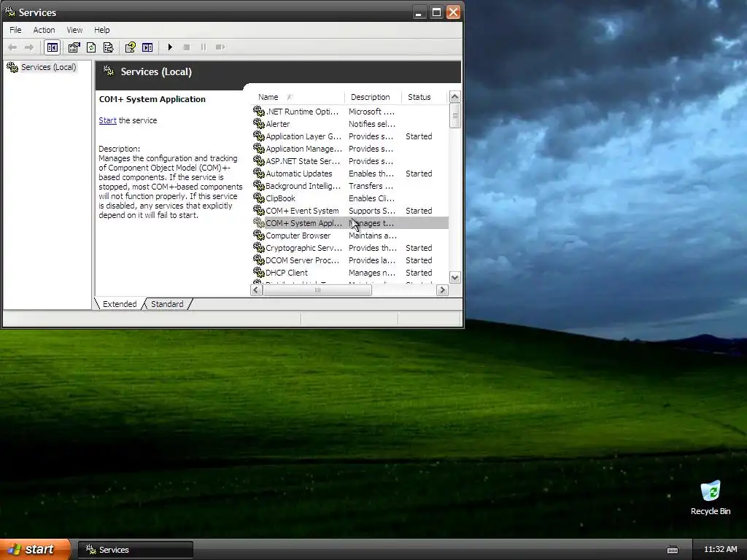The width and height of the screenshot is (747, 560).
Task: Select the Alerter service icon
Action: (259, 124)
